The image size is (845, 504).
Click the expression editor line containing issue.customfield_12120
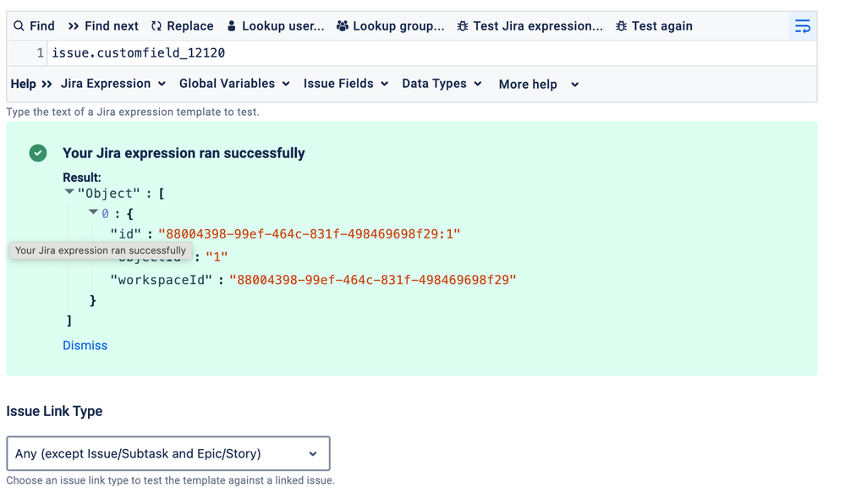coord(432,52)
